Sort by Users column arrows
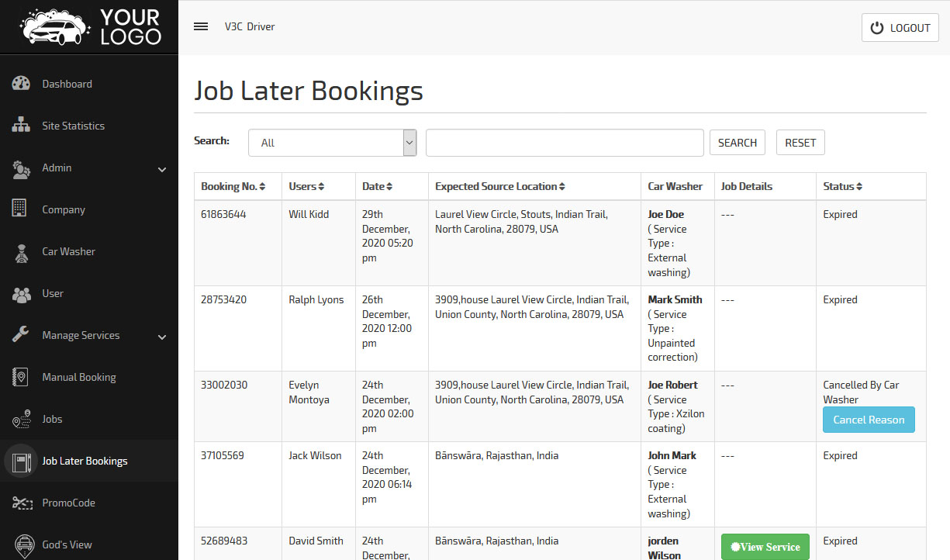 point(321,187)
